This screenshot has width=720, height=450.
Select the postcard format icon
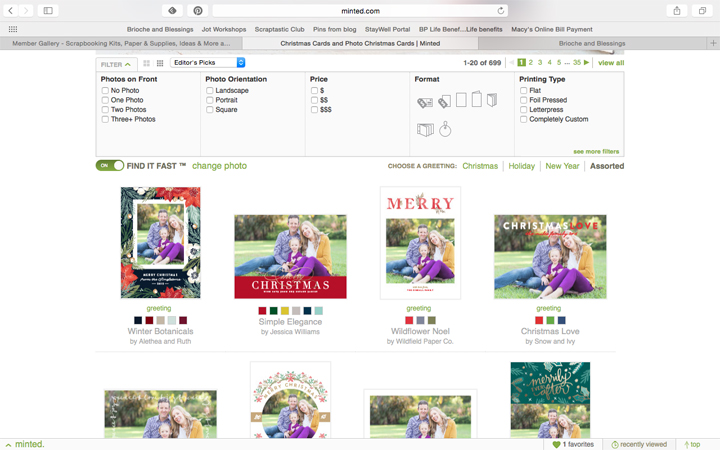point(425,102)
